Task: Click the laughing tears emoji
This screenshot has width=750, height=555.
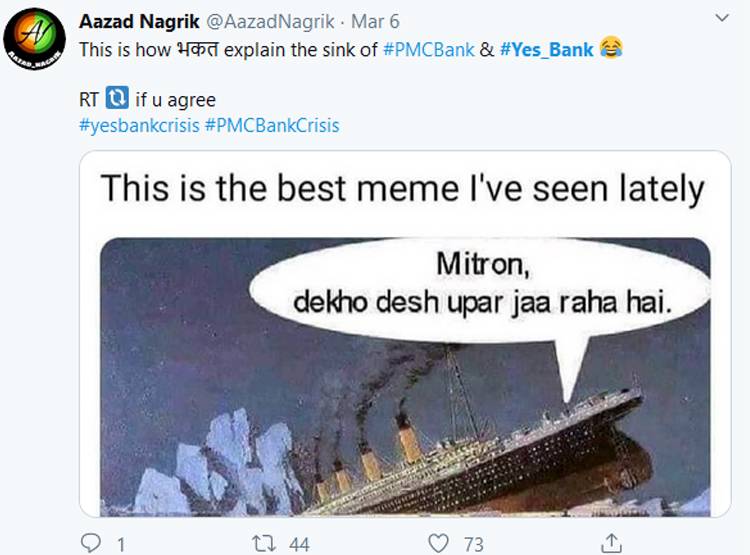Action: [611, 48]
